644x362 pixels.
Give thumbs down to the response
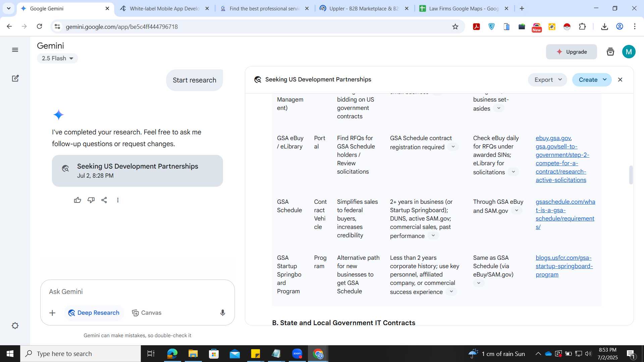pyautogui.click(x=91, y=200)
